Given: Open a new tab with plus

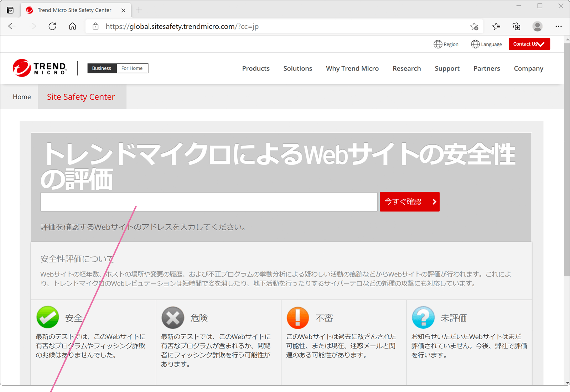Looking at the screenshot, I should [139, 10].
